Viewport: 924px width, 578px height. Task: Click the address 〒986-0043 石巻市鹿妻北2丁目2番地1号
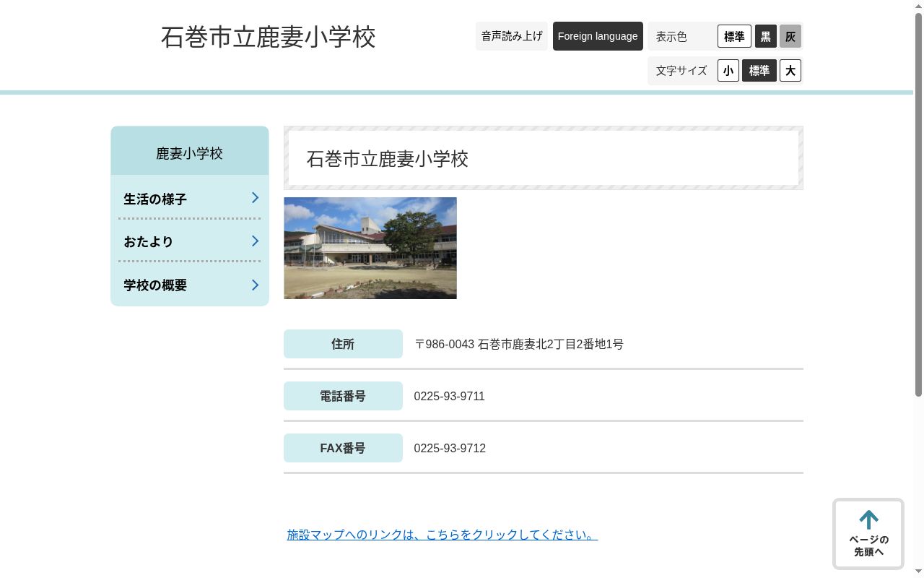518,344
